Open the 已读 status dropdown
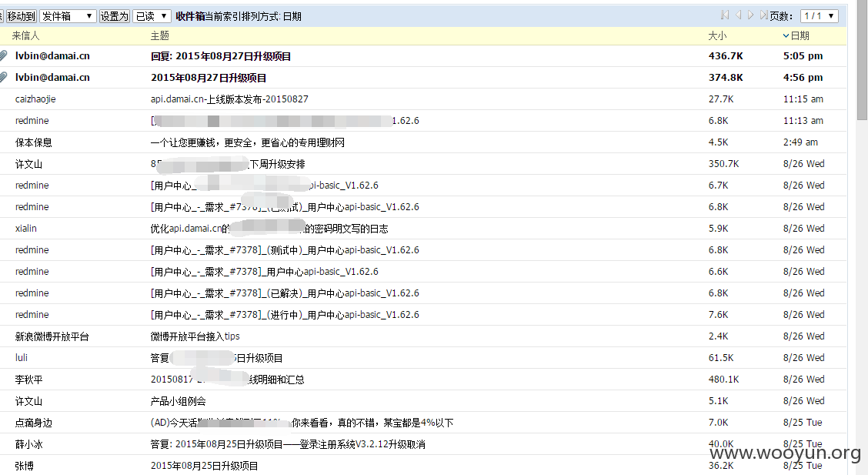 pos(151,16)
